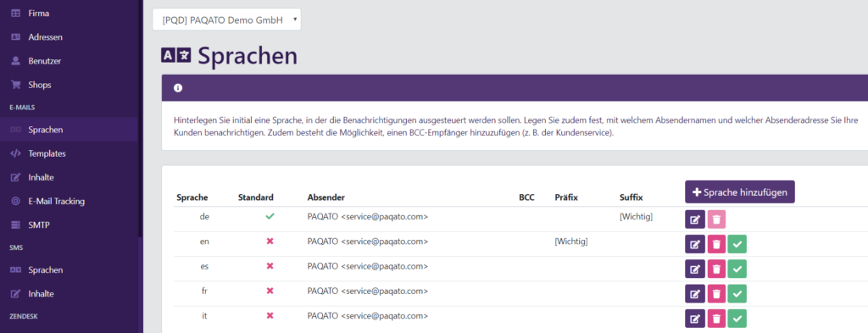The height and width of the screenshot is (333, 868).
Task: Open E-Mails Inhalte menu item
Action: tap(41, 178)
